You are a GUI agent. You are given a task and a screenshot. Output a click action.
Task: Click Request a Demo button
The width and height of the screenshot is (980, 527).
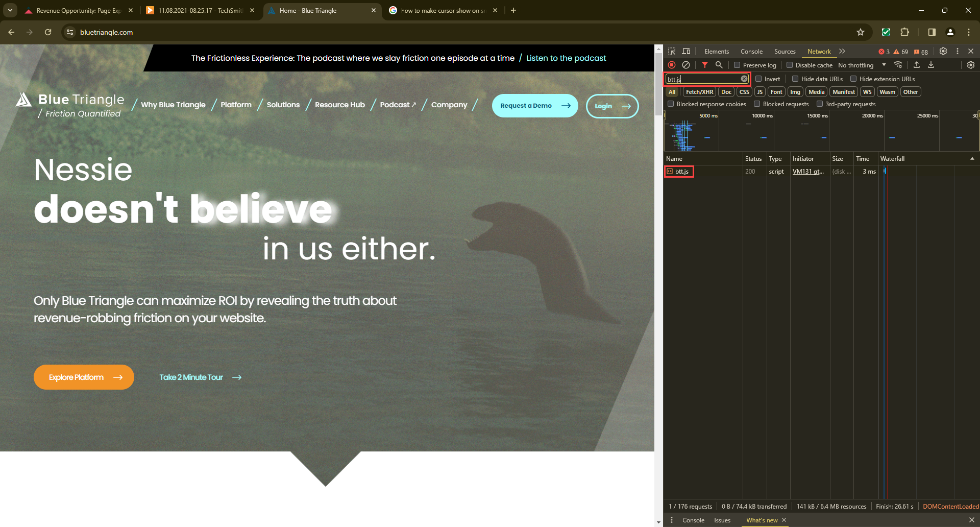pos(535,106)
